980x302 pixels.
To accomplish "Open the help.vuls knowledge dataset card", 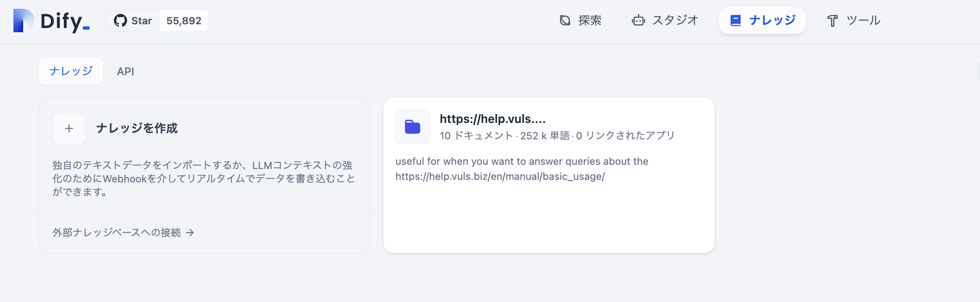I will [x=548, y=174].
